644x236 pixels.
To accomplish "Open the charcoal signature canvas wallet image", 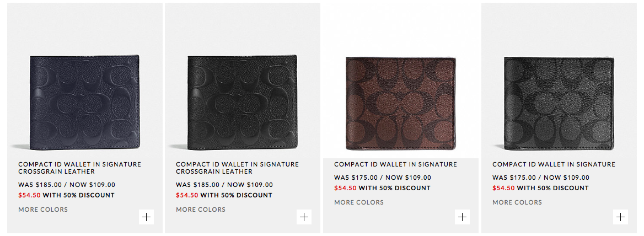I will tap(559, 103).
